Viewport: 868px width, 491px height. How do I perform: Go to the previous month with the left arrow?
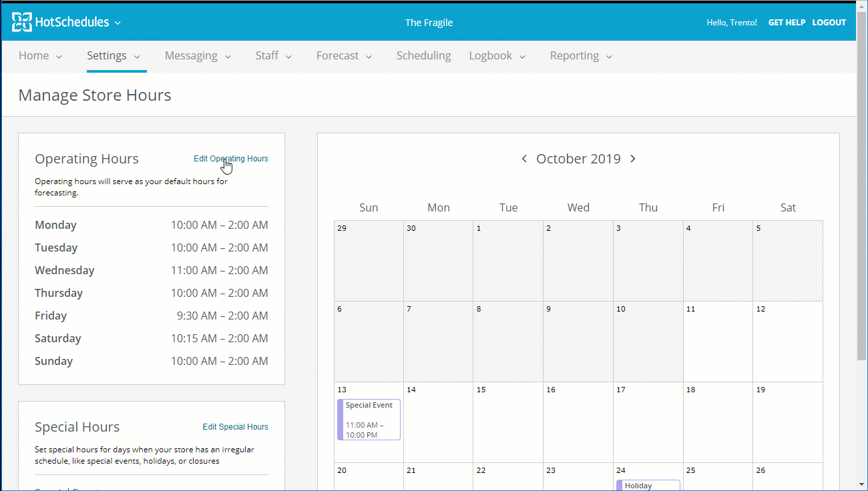click(x=525, y=159)
